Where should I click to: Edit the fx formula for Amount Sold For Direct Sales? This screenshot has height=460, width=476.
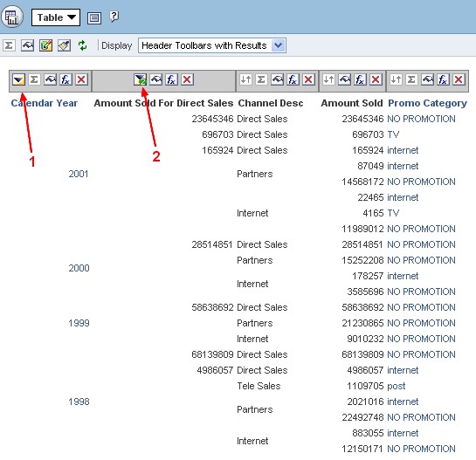tap(171, 79)
